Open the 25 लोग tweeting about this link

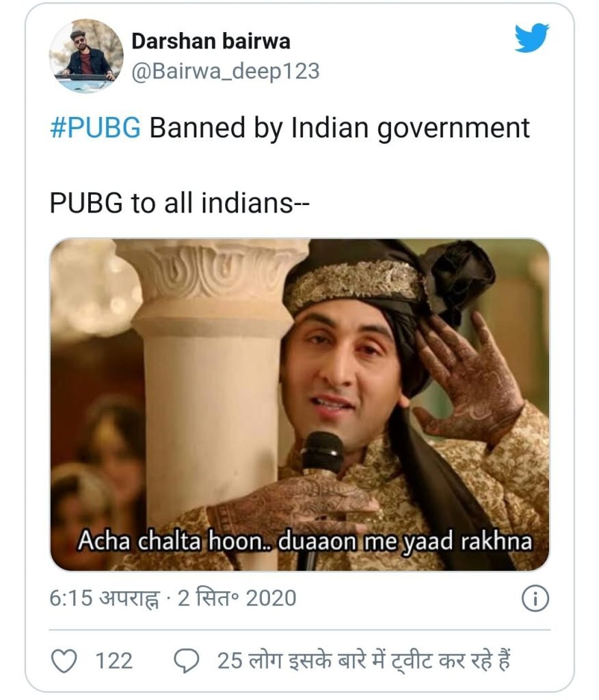[364, 661]
